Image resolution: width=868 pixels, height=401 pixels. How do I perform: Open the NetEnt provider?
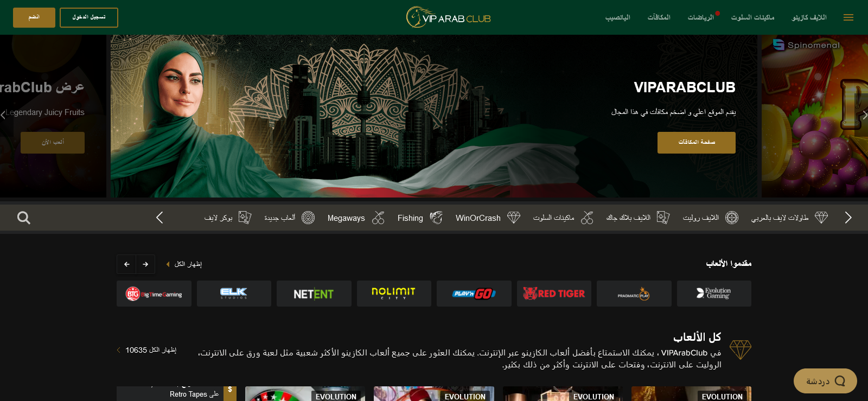[x=314, y=294]
